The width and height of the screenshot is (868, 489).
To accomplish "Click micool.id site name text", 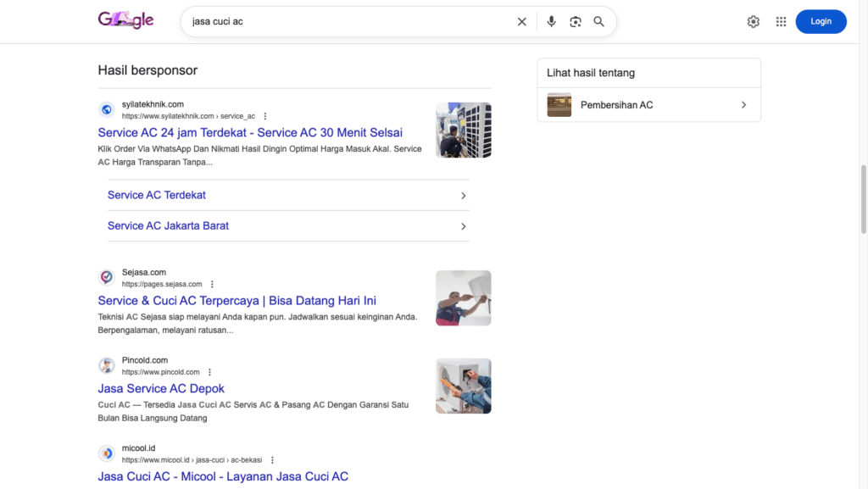I will [138, 448].
